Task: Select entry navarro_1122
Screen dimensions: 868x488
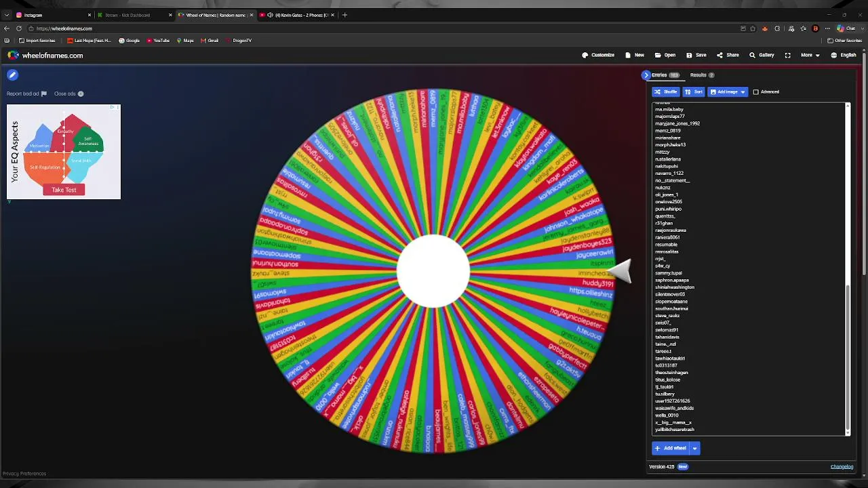Action: [x=669, y=174]
